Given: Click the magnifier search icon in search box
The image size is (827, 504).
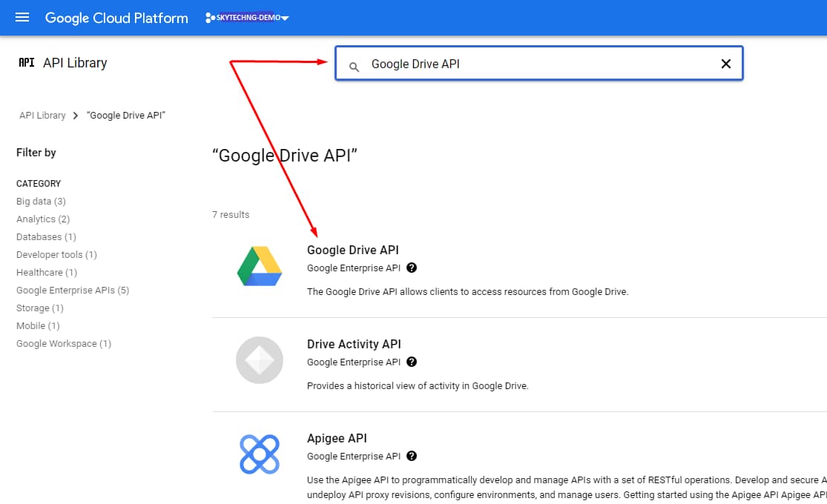Looking at the screenshot, I should (x=354, y=67).
